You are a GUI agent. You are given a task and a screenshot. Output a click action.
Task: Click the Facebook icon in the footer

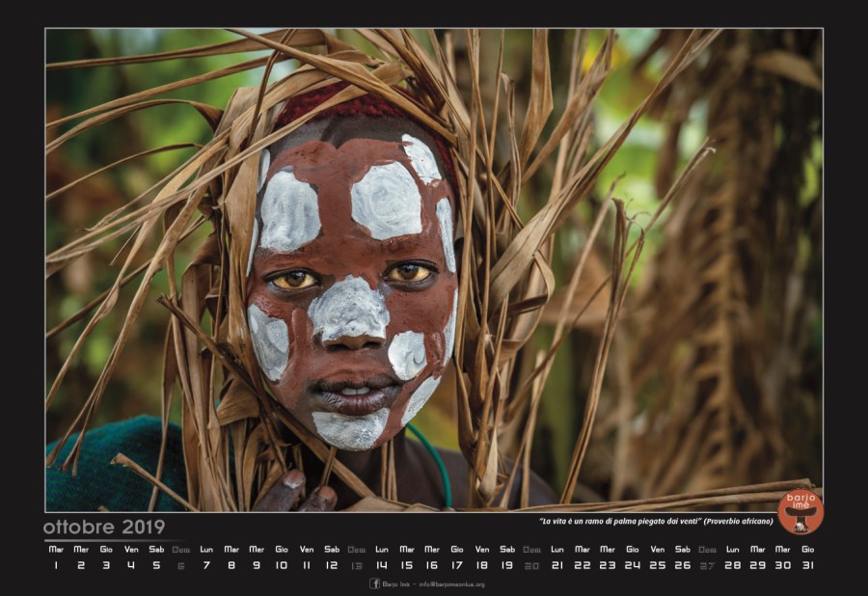[374, 583]
